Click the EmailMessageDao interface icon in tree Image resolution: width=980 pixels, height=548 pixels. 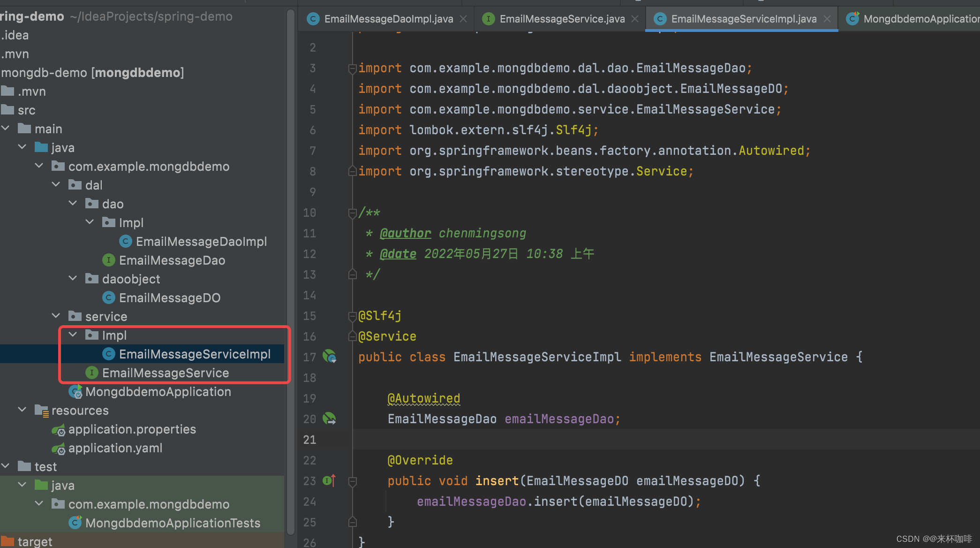[x=108, y=260]
